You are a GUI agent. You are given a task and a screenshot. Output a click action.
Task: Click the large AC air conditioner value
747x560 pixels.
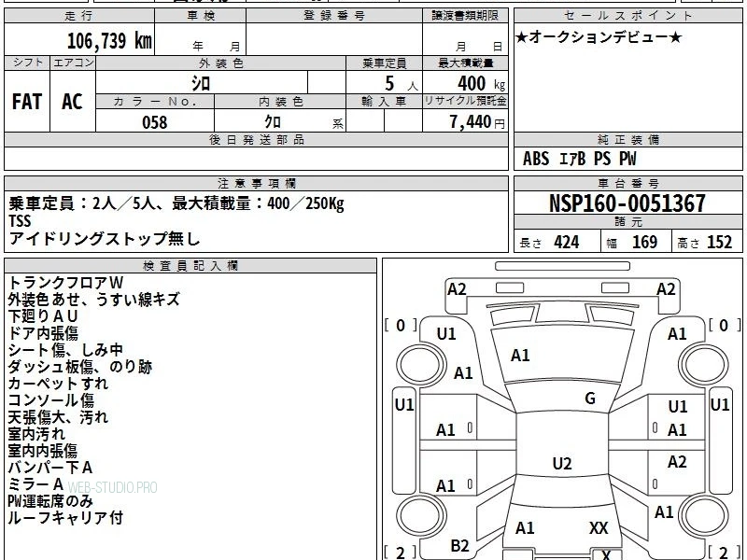72,102
